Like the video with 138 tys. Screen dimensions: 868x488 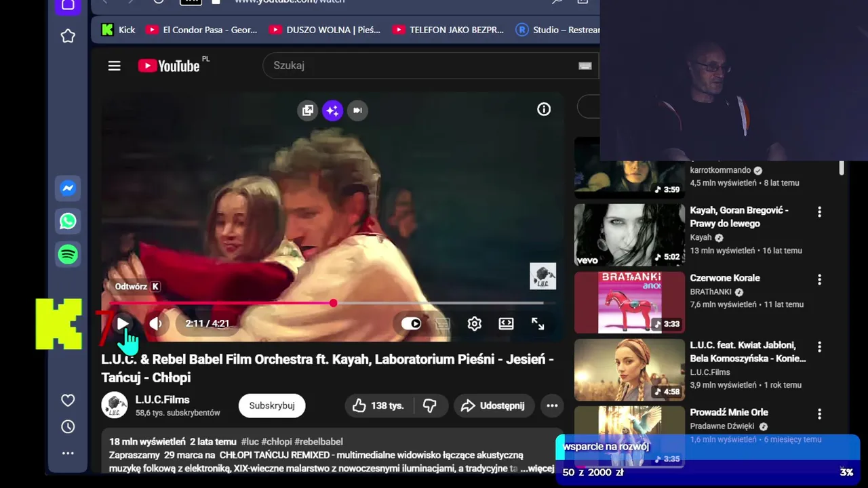378,405
